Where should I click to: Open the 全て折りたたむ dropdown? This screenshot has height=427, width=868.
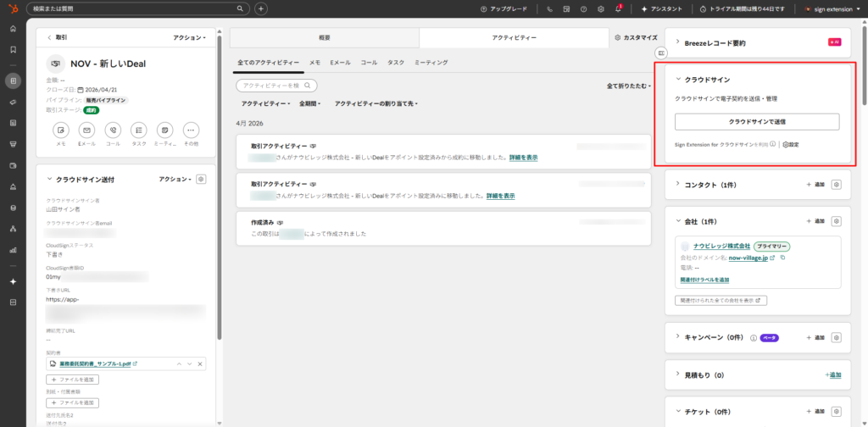629,86
